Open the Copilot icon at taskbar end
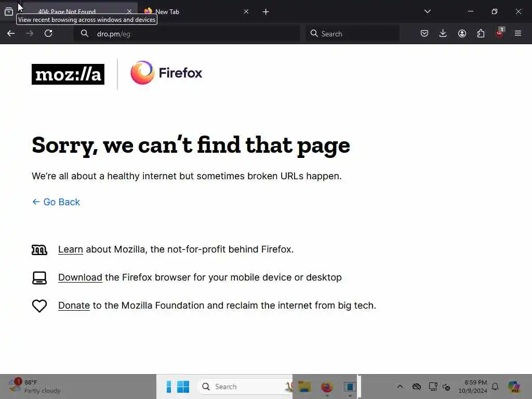Viewport: 532px width, 399px height. (x=514, y=387)
